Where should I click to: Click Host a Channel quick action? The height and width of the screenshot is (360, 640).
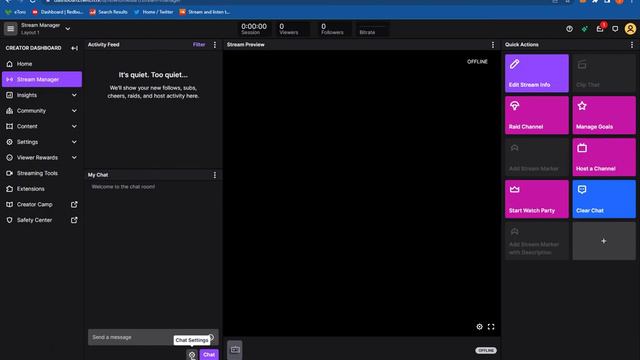(604, 157)
